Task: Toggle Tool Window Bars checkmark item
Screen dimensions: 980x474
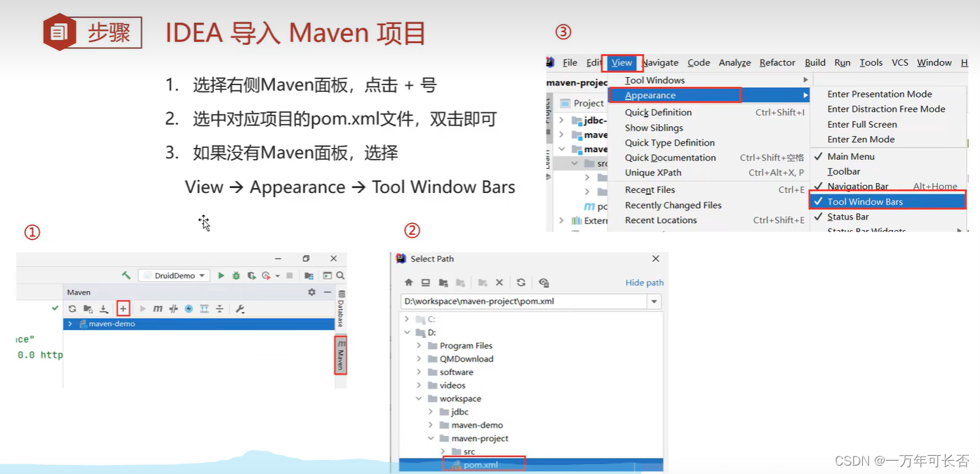Action: [x=887, y=202]
